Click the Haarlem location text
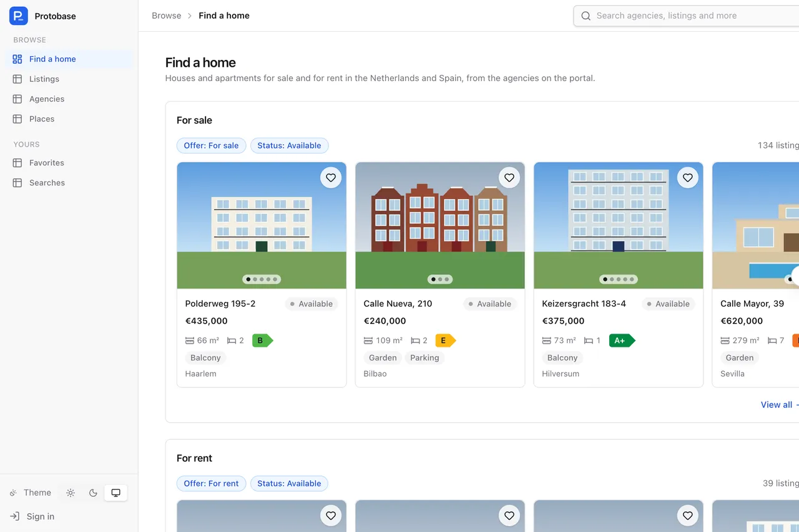This screenshot has height=532, width=799. pyautogui.click(x=200, y=374)
